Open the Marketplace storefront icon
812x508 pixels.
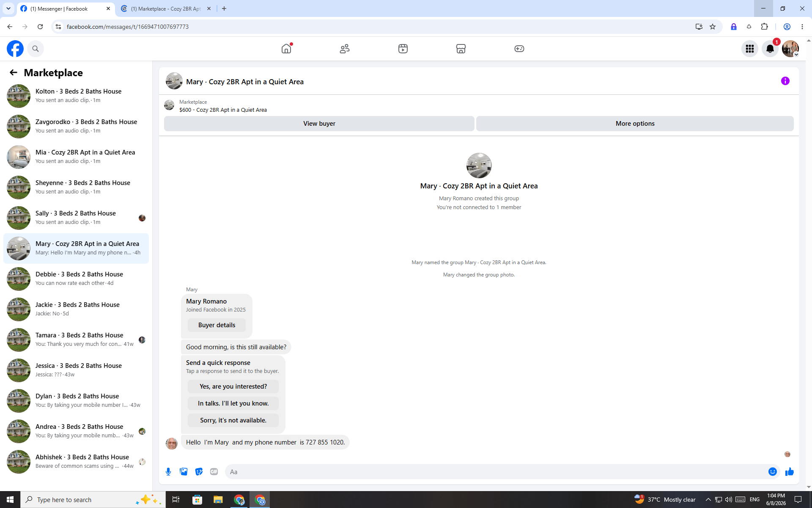tap(461, 49)
